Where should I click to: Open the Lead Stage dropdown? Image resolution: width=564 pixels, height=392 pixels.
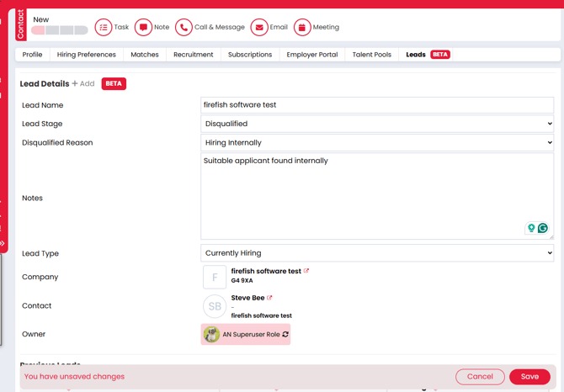[377, 124]
